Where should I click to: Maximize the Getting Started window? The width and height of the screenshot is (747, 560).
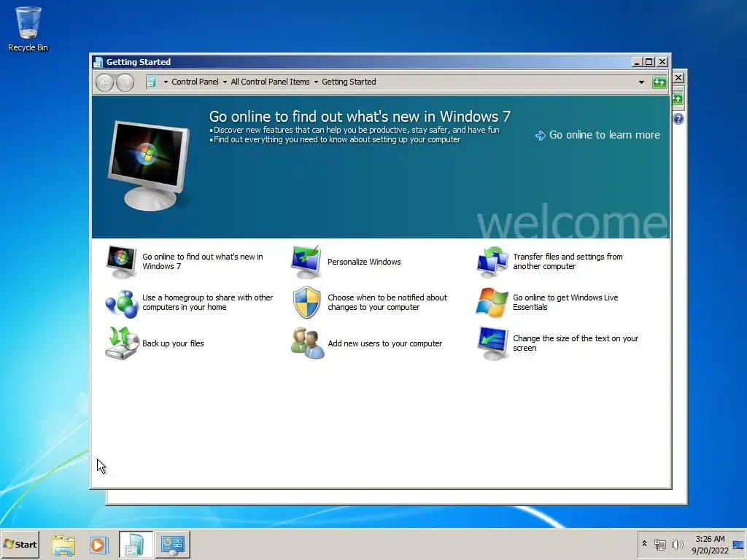coord(649,62)
